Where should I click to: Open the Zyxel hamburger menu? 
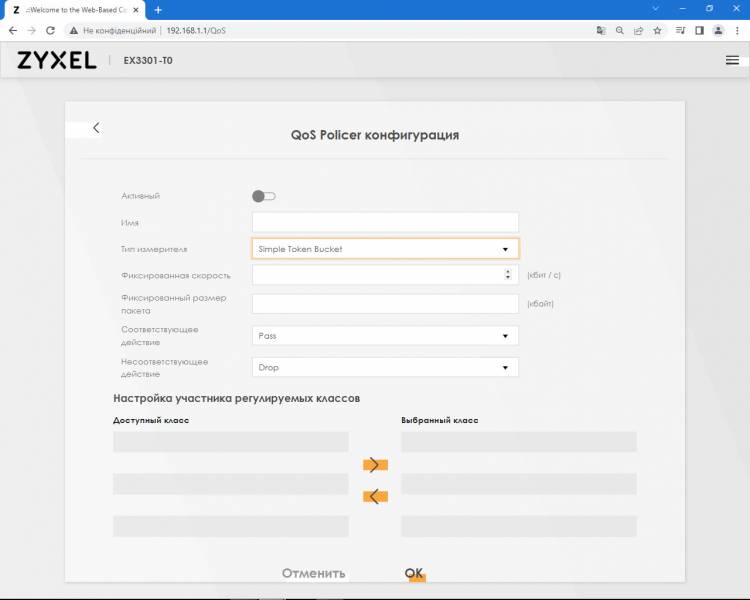click(732, 60)
